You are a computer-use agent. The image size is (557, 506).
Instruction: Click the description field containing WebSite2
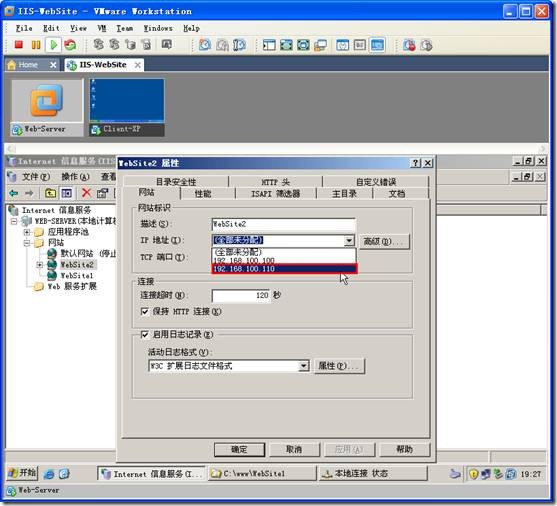click(283, 224)
